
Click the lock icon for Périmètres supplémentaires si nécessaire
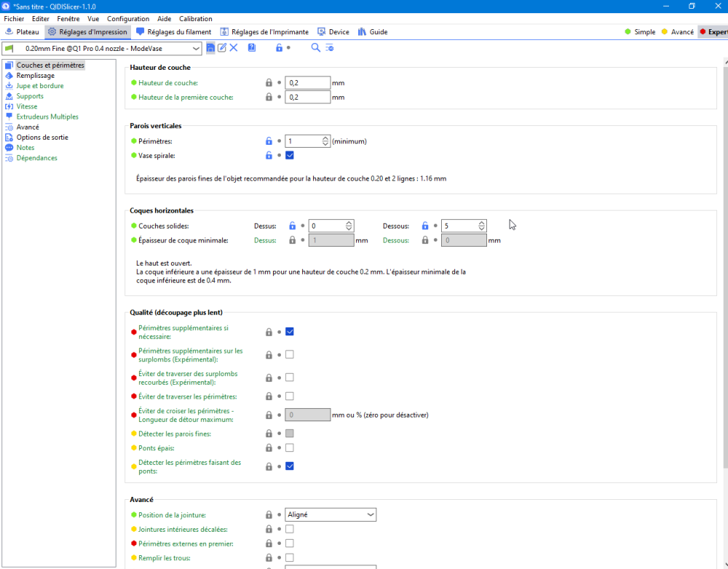[269, 332]
